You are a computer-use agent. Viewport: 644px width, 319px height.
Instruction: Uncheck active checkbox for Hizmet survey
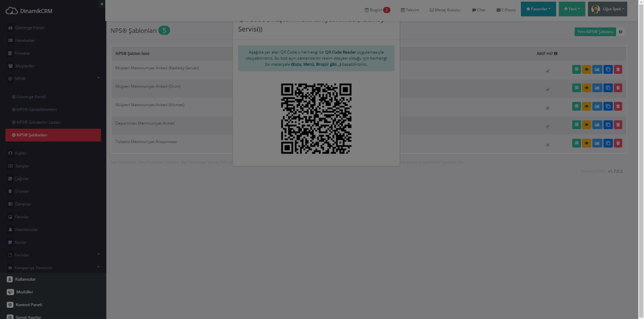547,108
